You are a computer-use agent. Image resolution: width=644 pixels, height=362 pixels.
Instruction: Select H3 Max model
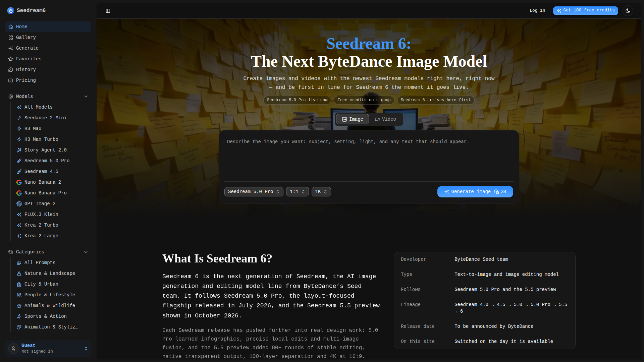tap(52, 129)
